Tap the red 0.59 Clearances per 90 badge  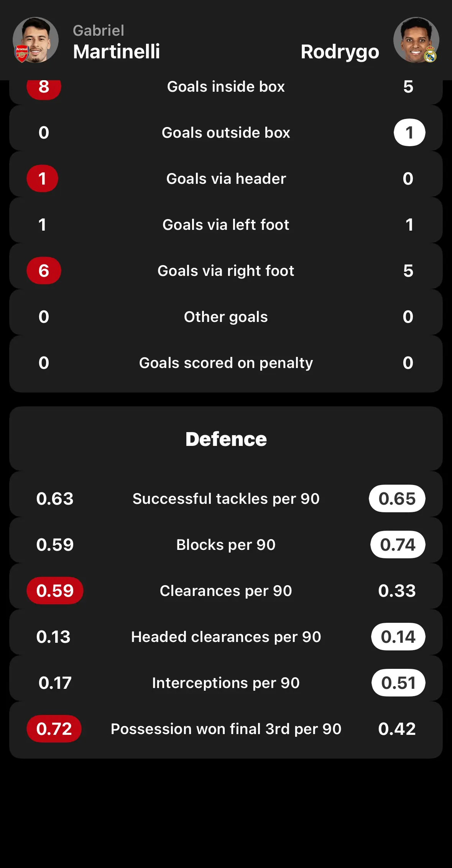55,591
